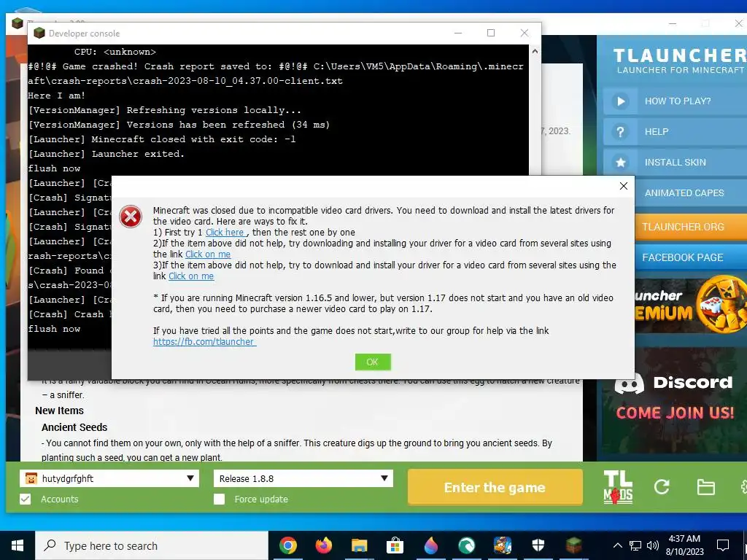Click the taskbar search box

coord(152,545)
